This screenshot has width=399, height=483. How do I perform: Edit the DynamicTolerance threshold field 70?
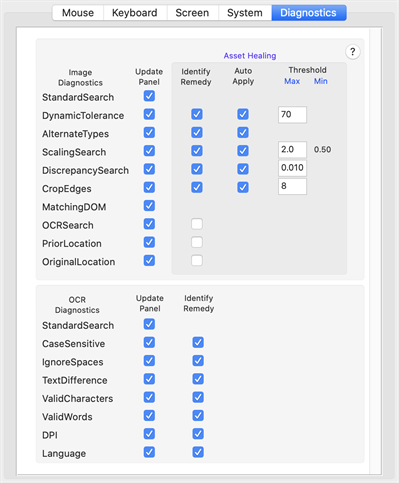coord(292,115)
